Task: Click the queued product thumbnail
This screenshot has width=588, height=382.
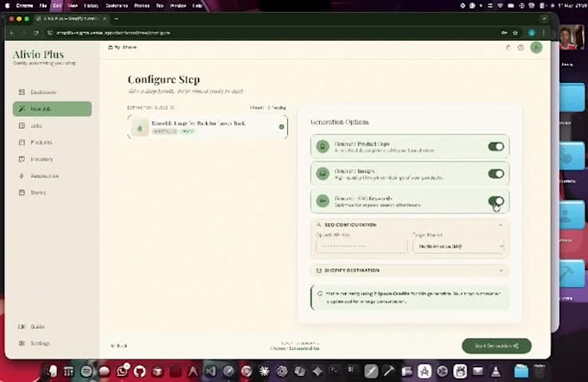Action: pyautogui.click(x=140, y=127)
